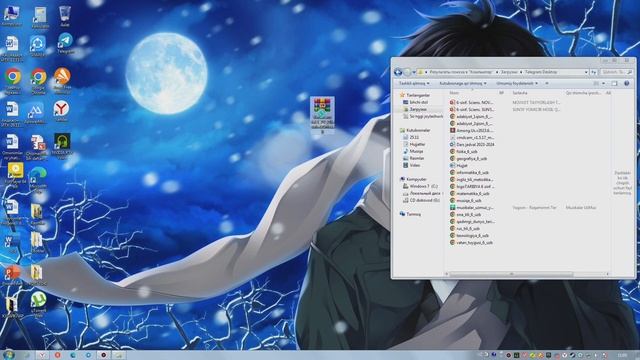
Task: Open recent locations dropdown next to Forward
Action: point(413,72)
